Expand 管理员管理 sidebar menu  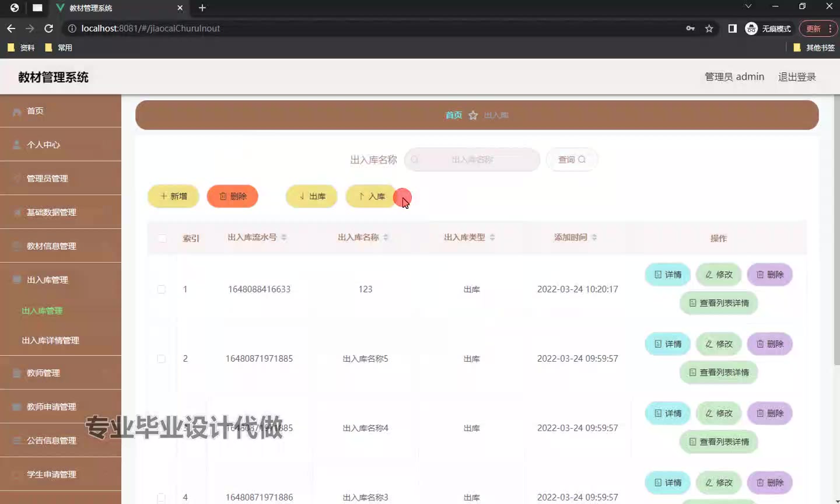point(61,178)
